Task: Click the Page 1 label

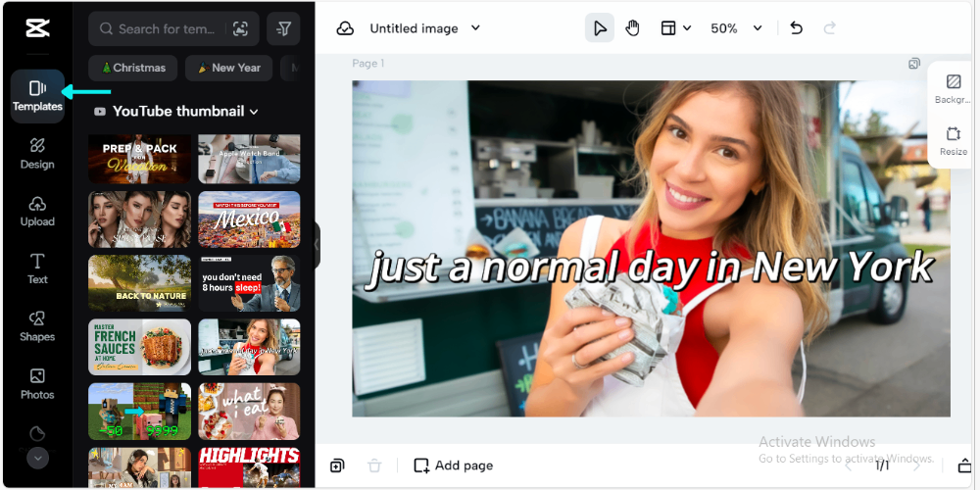Action: coord(368,63)
